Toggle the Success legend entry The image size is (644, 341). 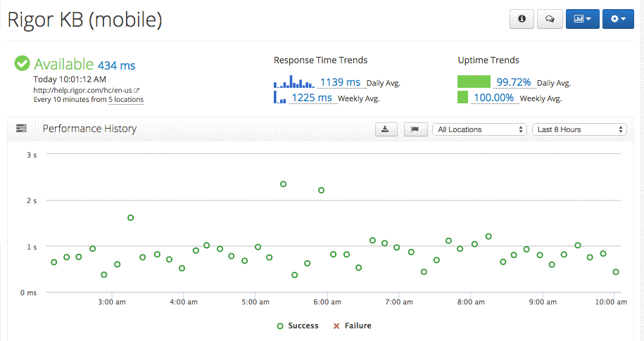pos(298,326)
